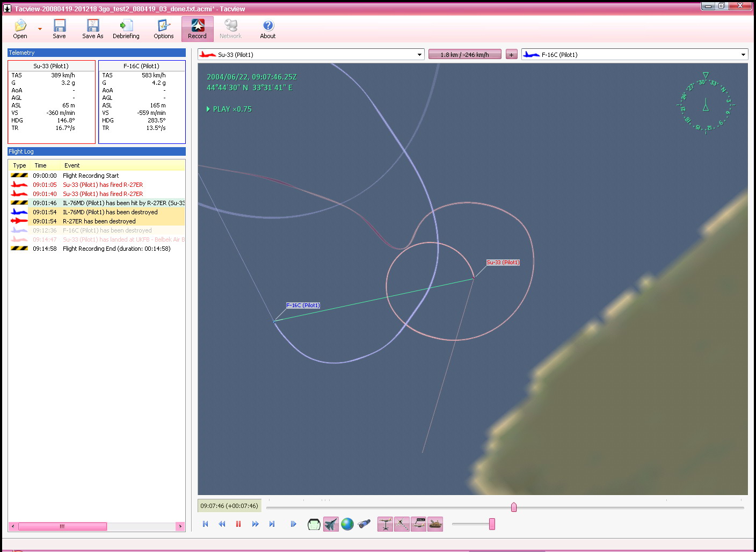
Task: Open the Options dialog
Action: pyautogui.click(x=163, y=29)
